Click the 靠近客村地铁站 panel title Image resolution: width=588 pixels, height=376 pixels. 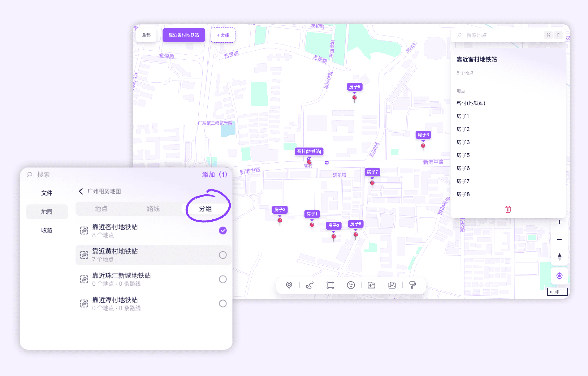pyautogui.click(x=476, y=59)
